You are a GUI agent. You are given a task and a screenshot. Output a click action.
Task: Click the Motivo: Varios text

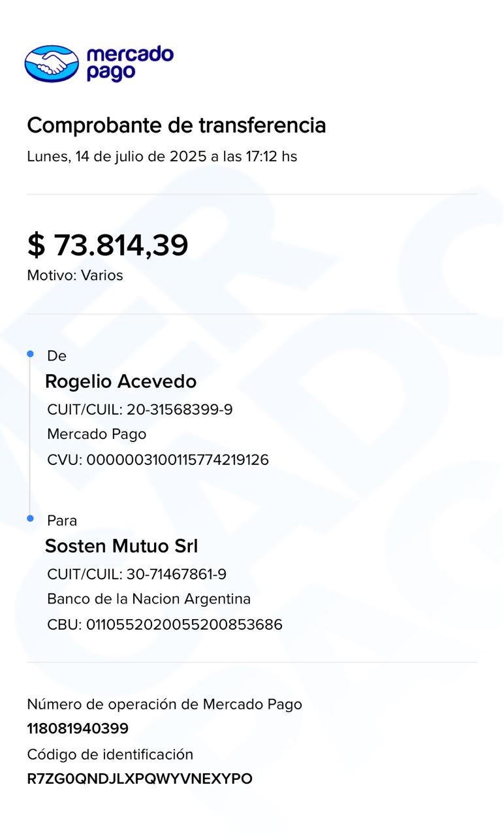coord(75,276)
